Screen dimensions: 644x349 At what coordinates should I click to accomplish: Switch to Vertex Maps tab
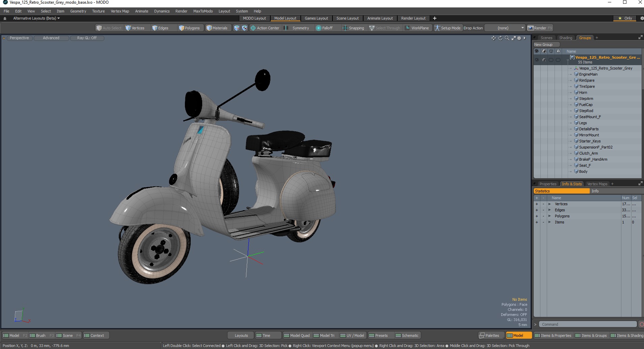597,184
